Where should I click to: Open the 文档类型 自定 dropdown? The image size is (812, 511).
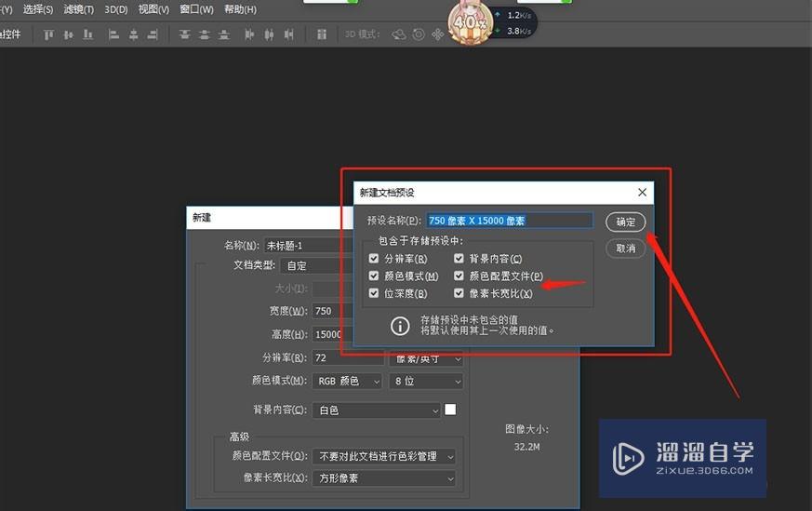[317, 266]
